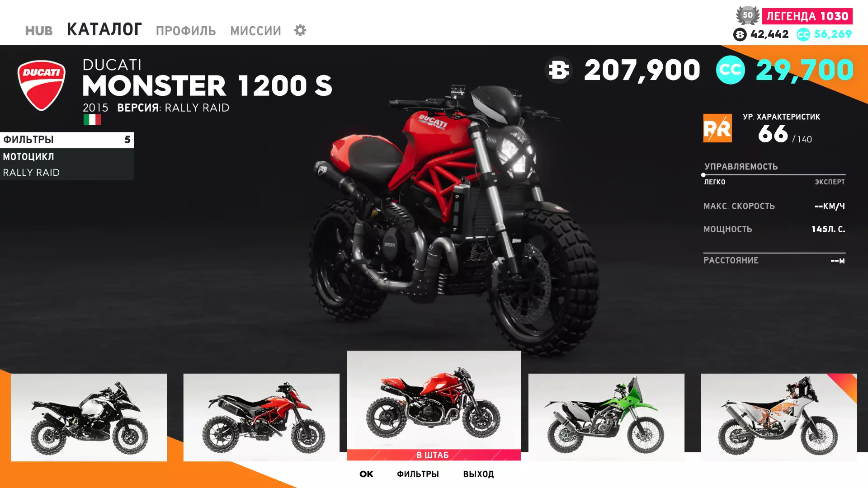Switch to the HUB tab
Screen dimensions: 868x488
(x=39, y=31)
